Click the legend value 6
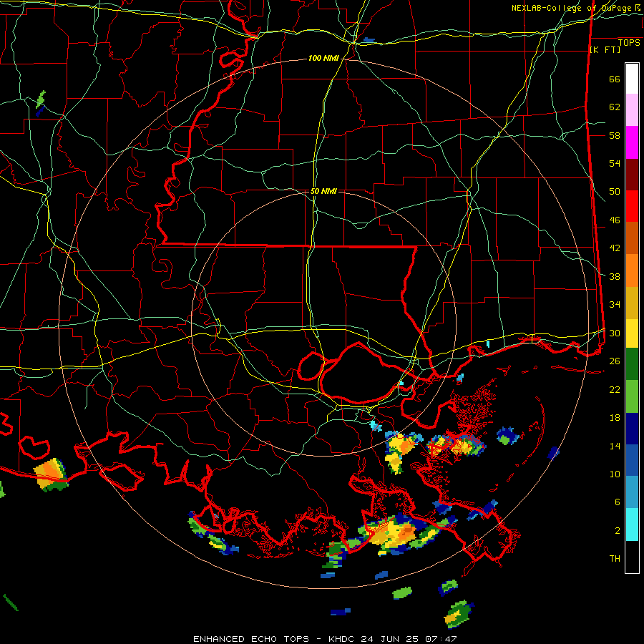 pos(617,502)
